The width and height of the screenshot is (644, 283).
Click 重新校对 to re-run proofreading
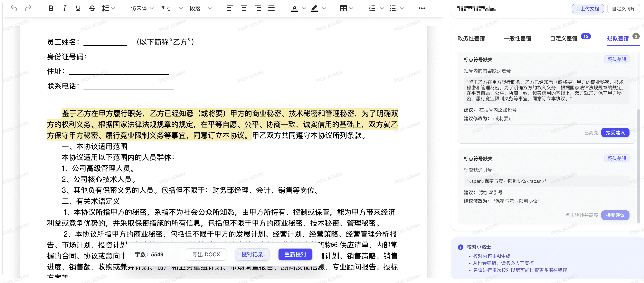295,255
